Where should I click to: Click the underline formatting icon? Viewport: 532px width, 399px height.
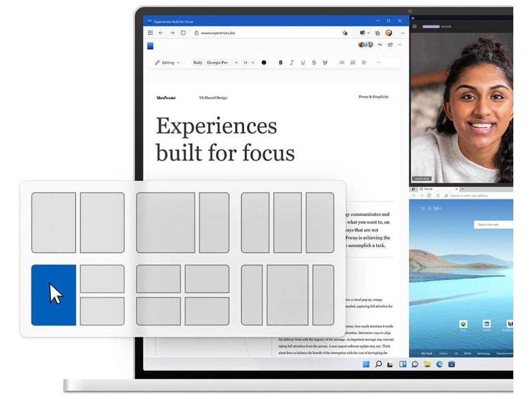click(303, 62)
